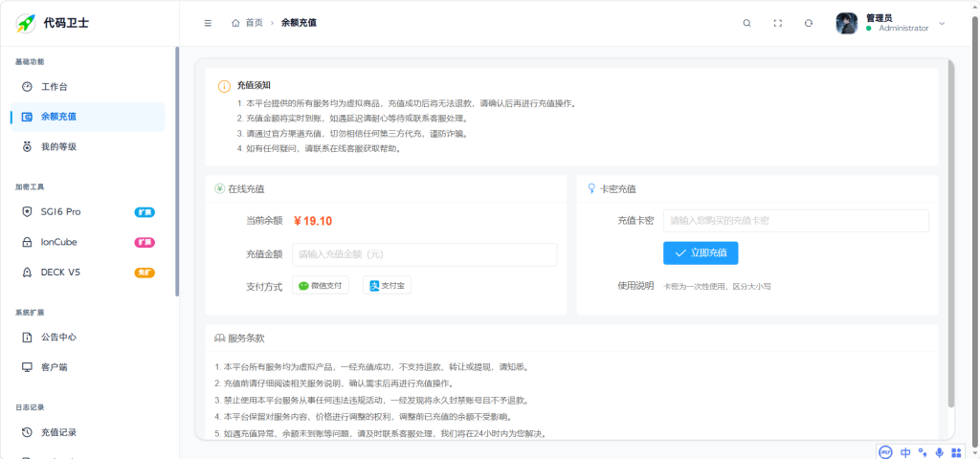This screenshot has width=980, height=459.
Task: Refresh the page with the reload icon
Action: click(x=808, y=23)
